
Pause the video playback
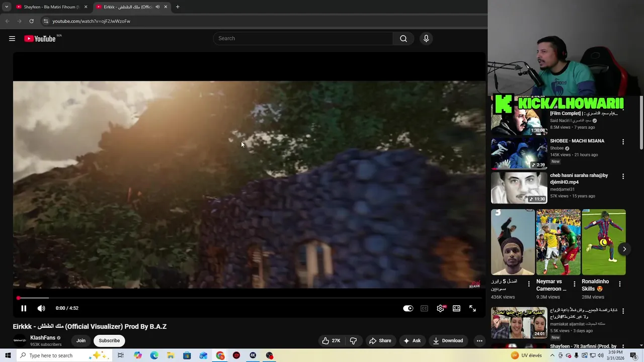click(x=24, y=308)
